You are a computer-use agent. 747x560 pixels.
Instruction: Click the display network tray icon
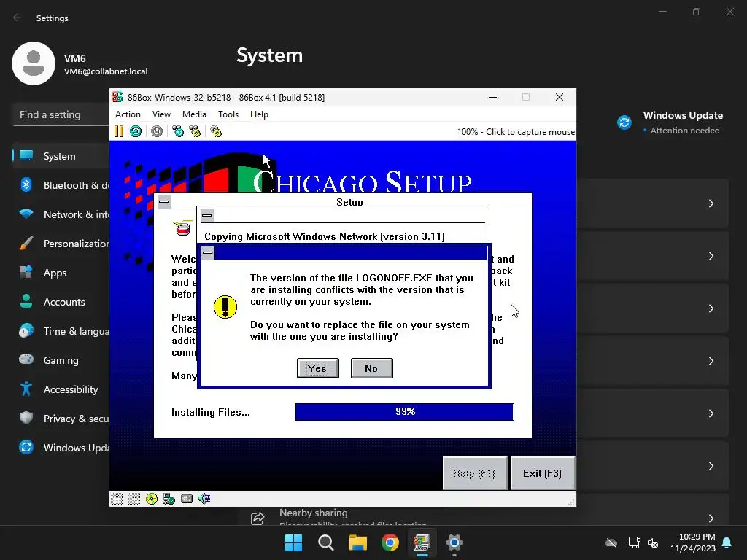[x=634, y=542]
